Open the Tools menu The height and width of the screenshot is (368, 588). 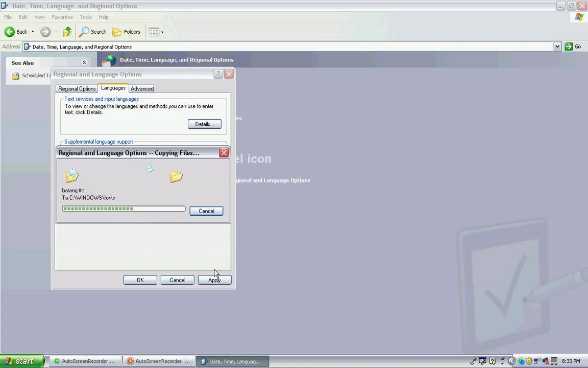pos(86,17)
